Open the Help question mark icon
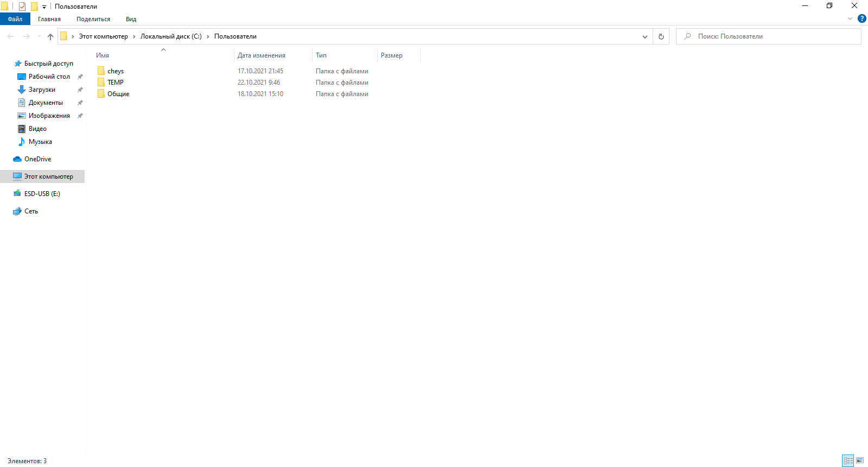 (861, 18)
